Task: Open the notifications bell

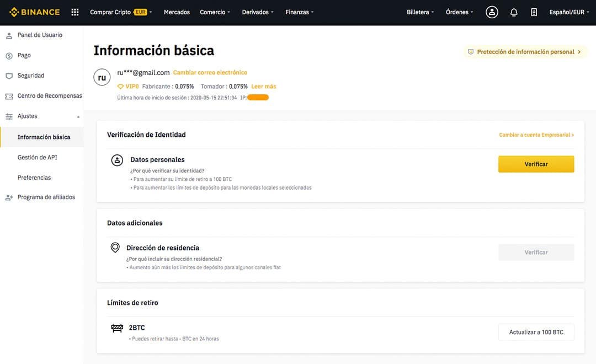Action: click(514, 12)
